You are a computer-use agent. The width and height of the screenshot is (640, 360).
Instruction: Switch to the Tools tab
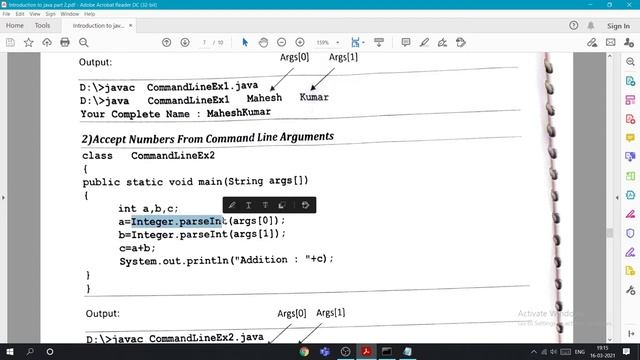(42, 25)
